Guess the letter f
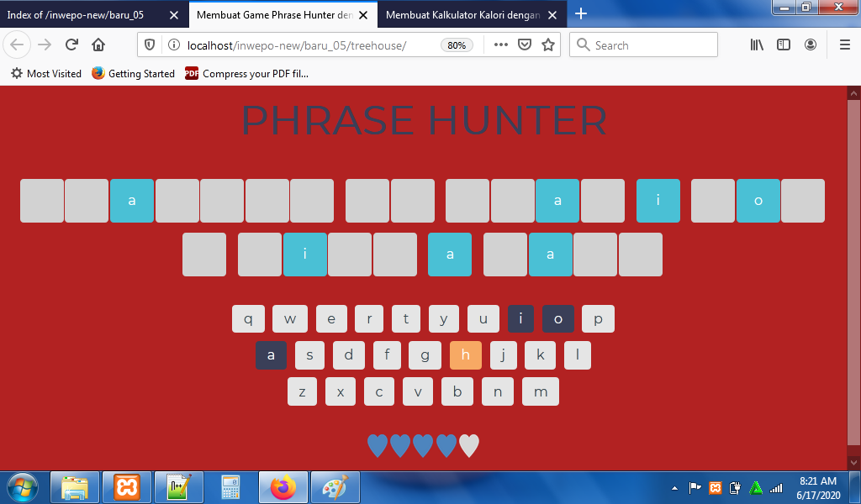This screenshot has width=861, height=504. coord(387,354)
